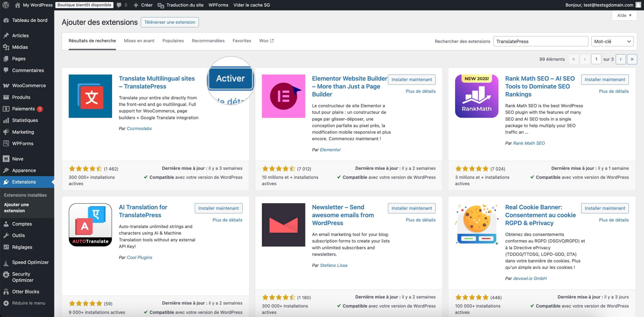Viewport: 644px width, 317px height.
Task: Jump to last results page arrow
Action: pos(632,59)
